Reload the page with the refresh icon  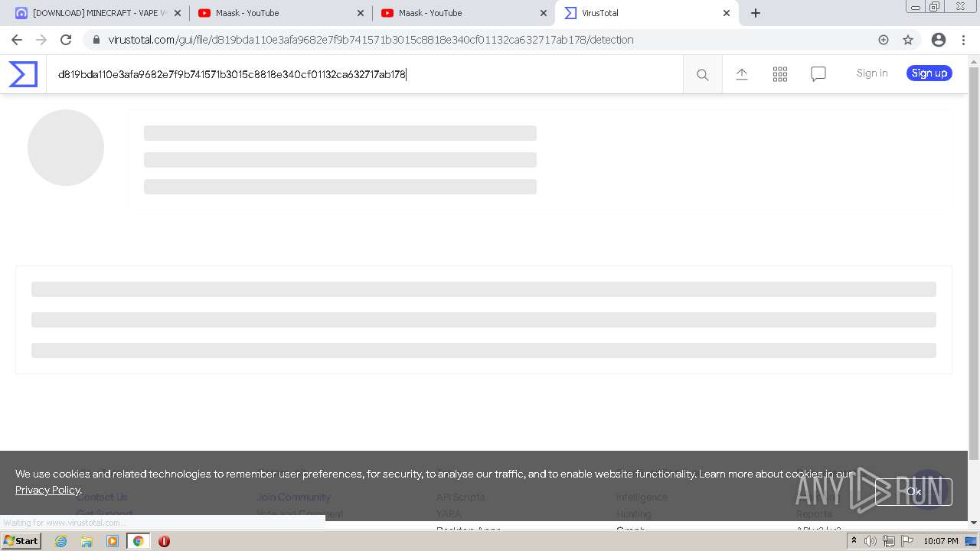pos(66,40)
